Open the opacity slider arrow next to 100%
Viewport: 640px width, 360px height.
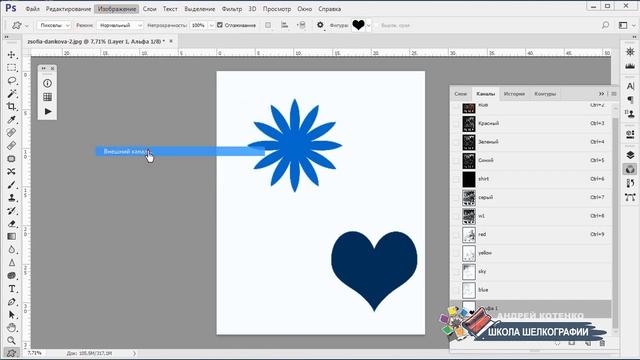click(x=211, y=25)
